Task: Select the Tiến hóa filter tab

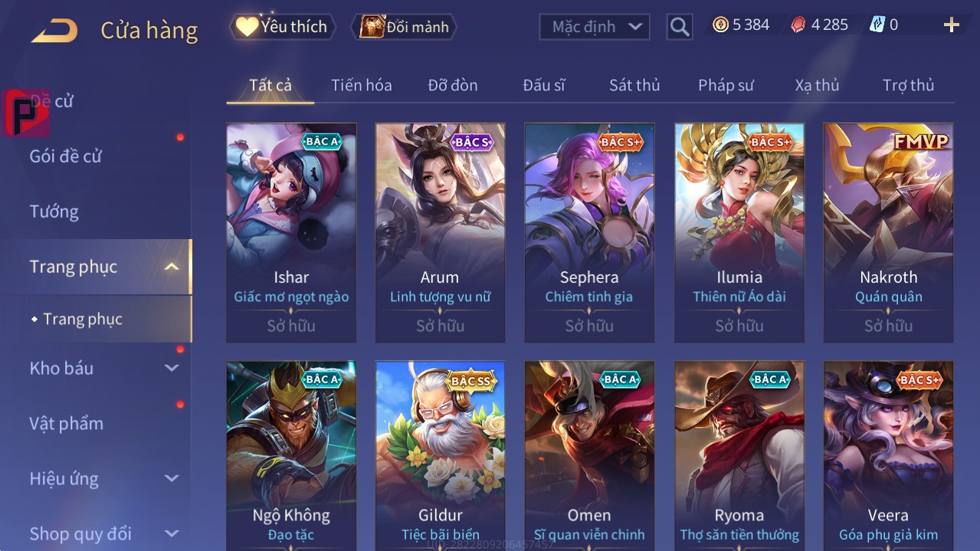Action: (362, 85)
